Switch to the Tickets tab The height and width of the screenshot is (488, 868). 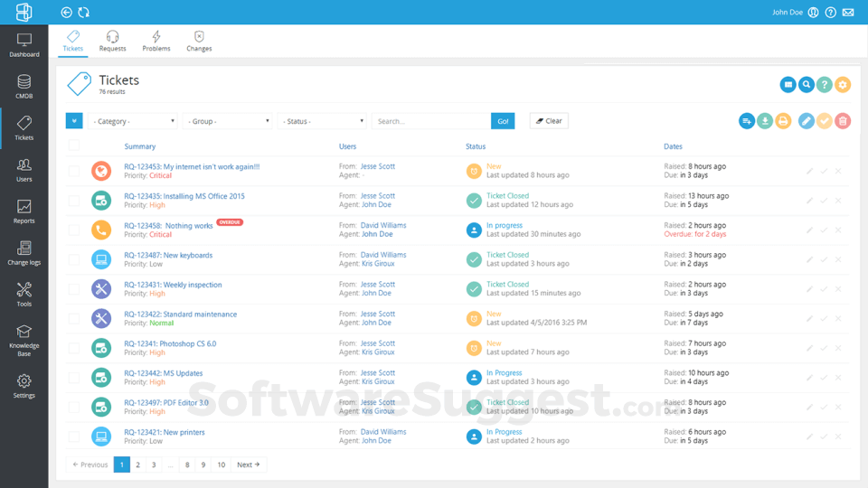tap(72, 42)
